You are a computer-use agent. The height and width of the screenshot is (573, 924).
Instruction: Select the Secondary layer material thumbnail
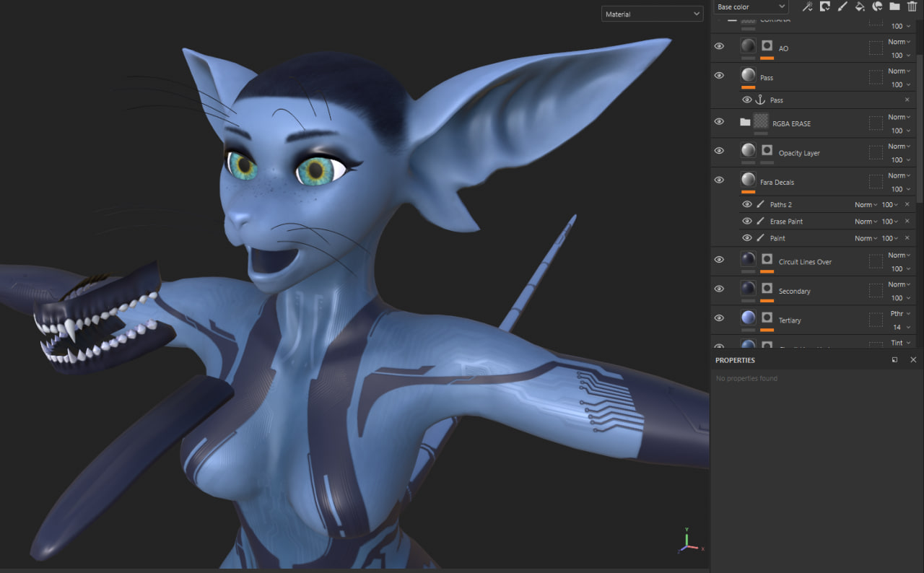[x=748, y=288]
